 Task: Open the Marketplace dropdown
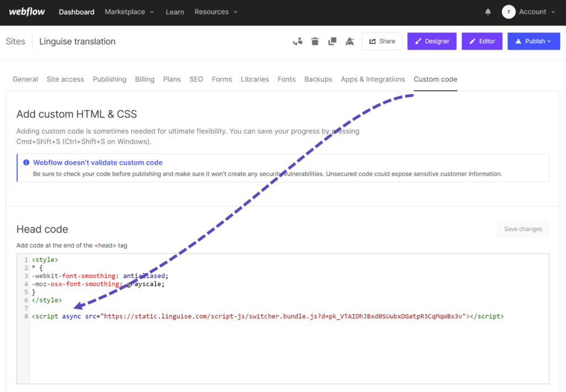[x=129, y=12]
